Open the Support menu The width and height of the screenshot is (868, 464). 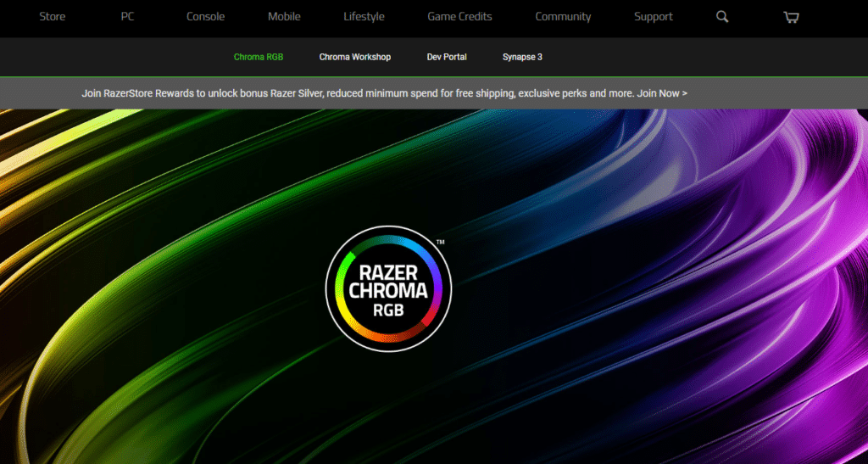[654, 17]
